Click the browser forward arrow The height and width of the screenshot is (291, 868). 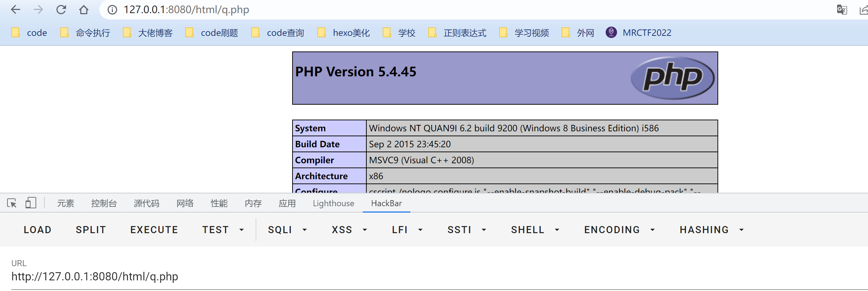[x=38, y=10]
